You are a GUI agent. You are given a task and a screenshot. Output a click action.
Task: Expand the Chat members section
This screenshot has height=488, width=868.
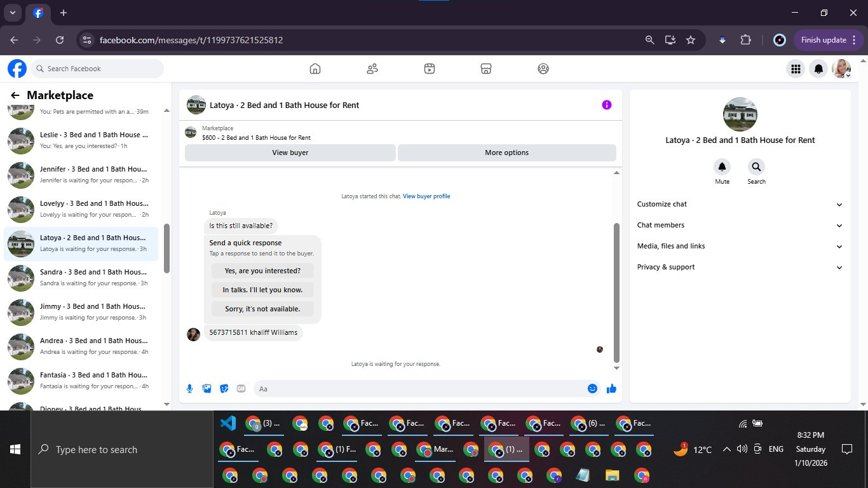click(740, 225)
